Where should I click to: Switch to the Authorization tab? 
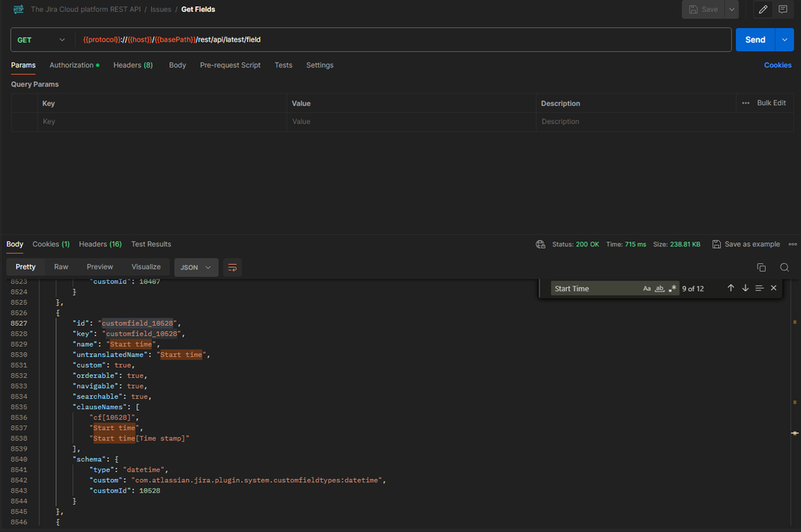click(x=74, y=65)
